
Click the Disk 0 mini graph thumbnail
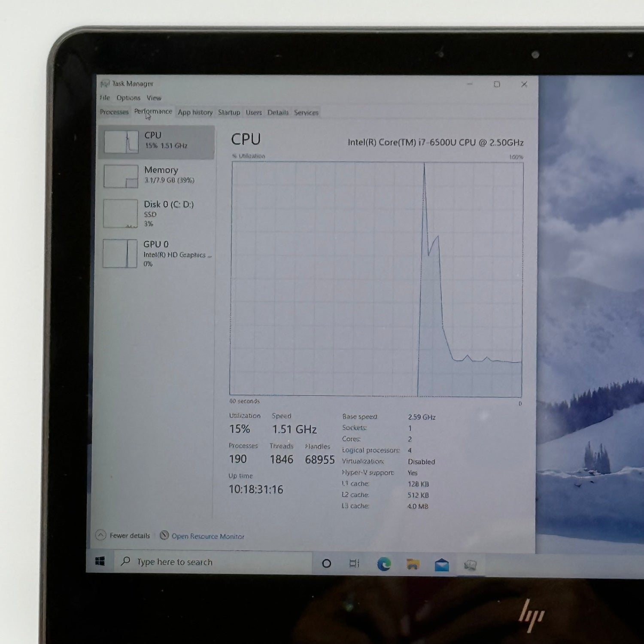(x=120, y=213)
